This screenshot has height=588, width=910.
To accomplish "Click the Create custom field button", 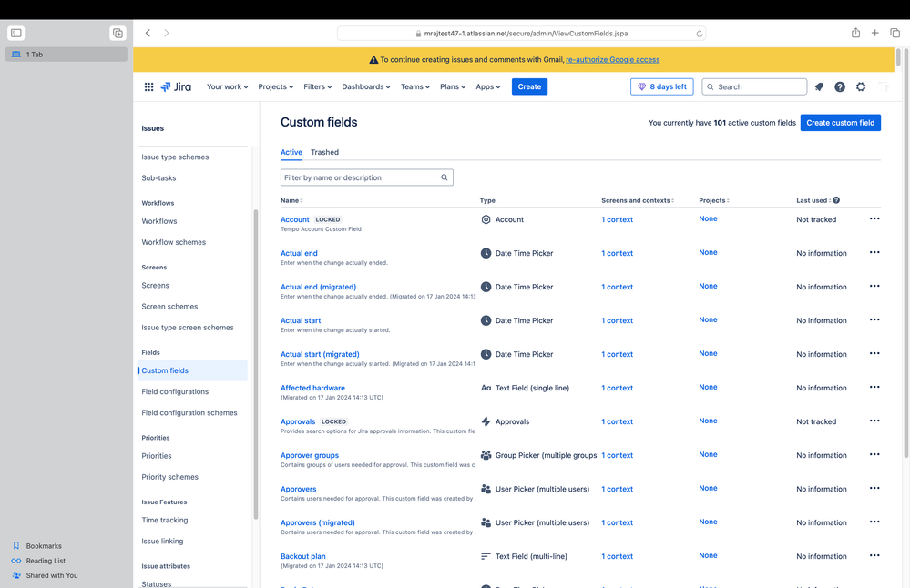I will 841,122.
